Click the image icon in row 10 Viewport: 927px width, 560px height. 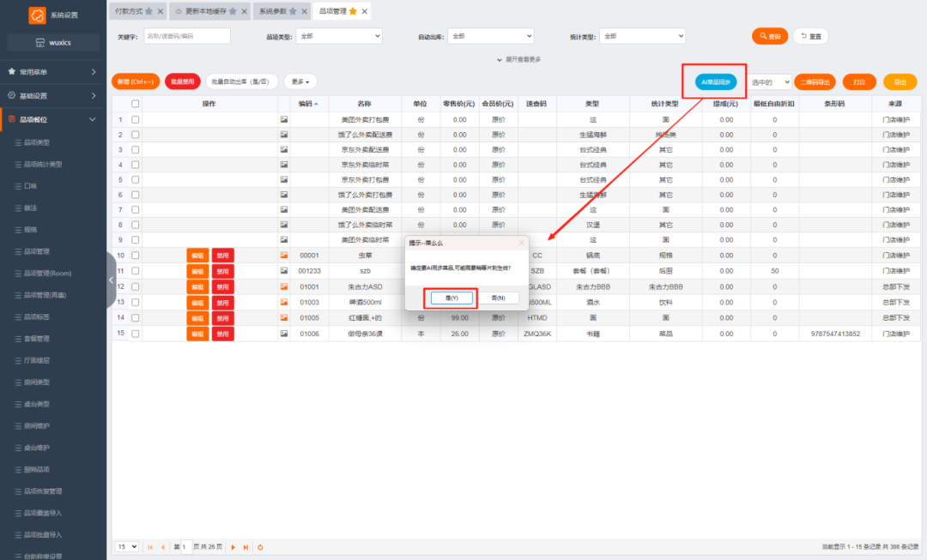coord(284,256)
